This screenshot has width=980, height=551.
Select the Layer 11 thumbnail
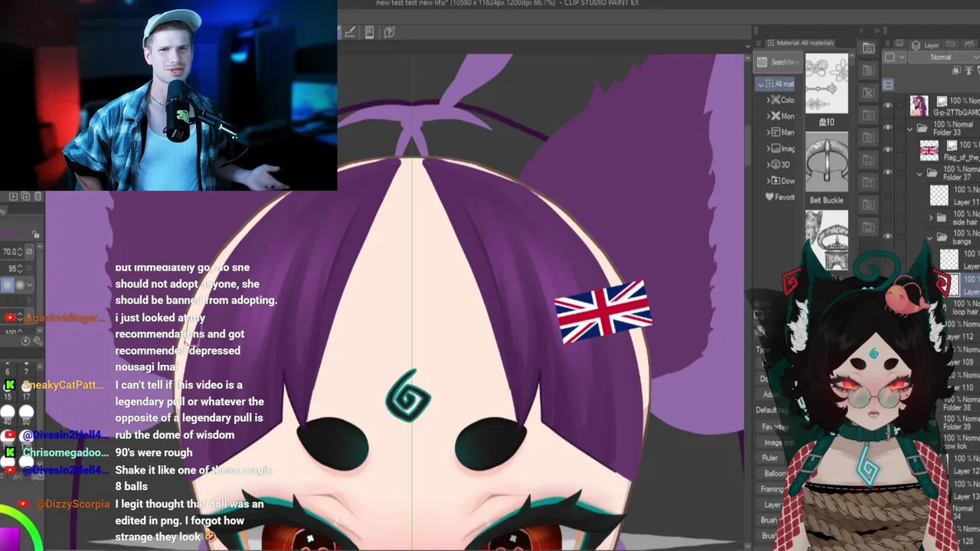[x=939, y=195]
